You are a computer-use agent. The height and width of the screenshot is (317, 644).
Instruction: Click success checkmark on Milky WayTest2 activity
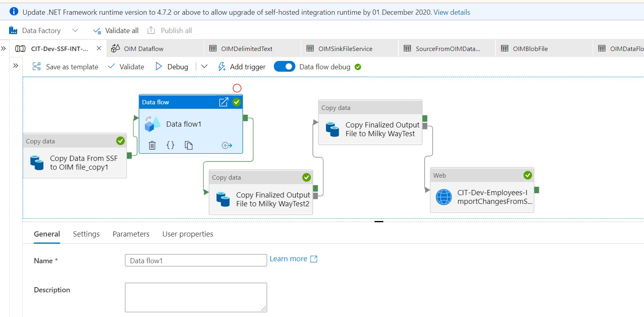306,177
